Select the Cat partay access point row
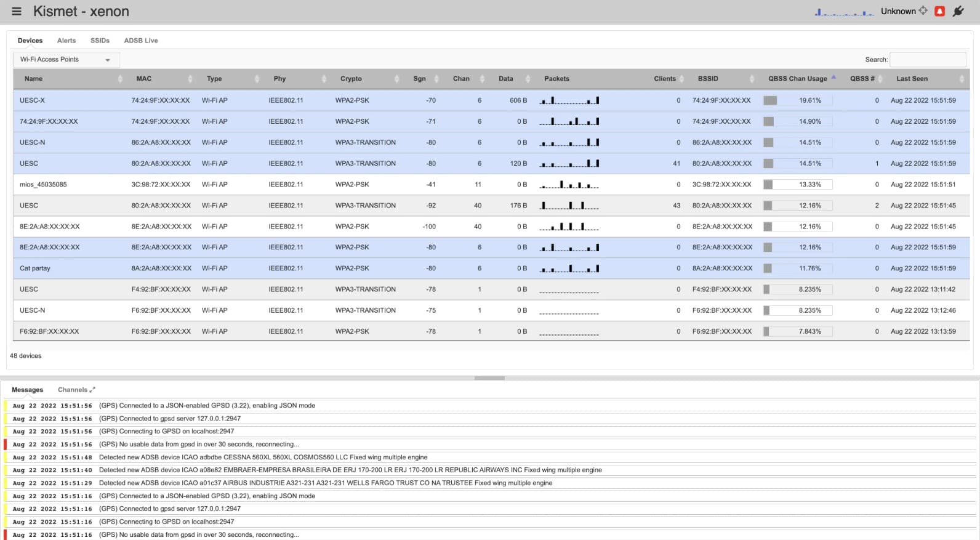This screenshot has height=540, width=980. [35, 268]
